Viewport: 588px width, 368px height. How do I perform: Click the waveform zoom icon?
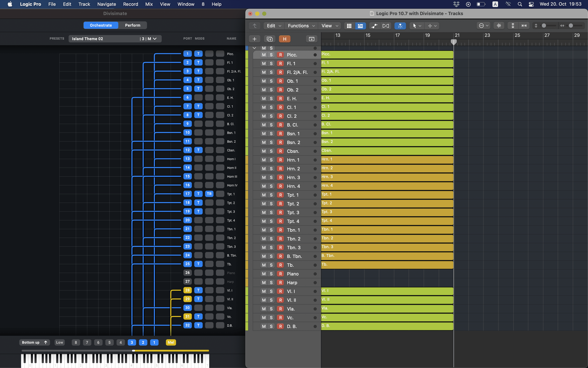click(499, 26)
